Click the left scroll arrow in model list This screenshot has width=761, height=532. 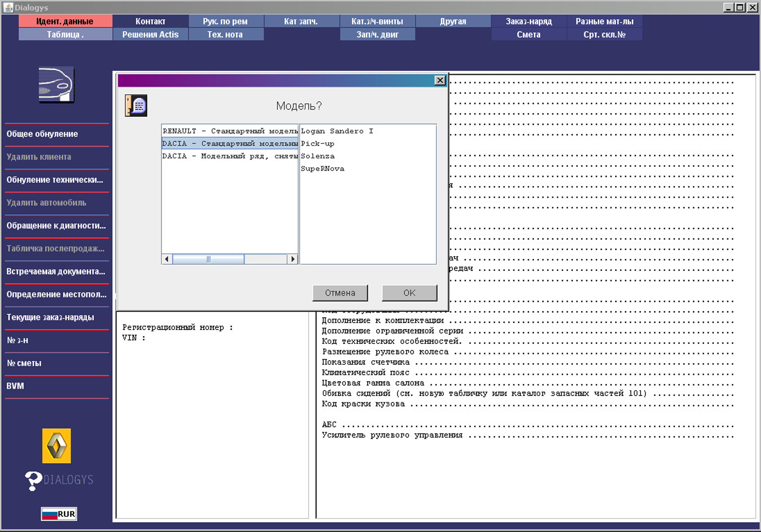click(167, 259)
